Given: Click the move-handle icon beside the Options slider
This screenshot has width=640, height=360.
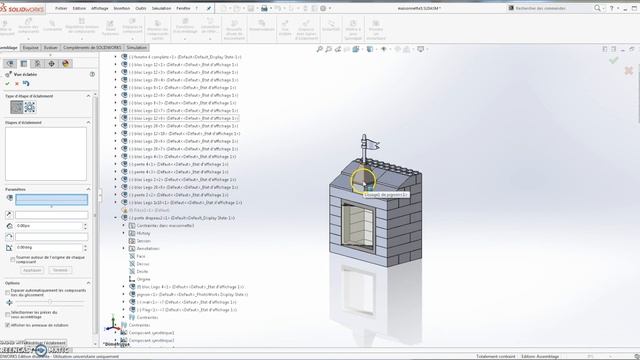Looking at the screenshot, I should (x=9, y=302).
